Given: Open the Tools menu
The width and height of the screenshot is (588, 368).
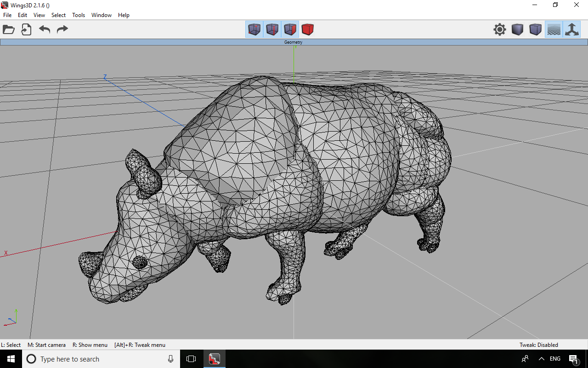Looking at the screenshot, I should [x=78, y=15].
